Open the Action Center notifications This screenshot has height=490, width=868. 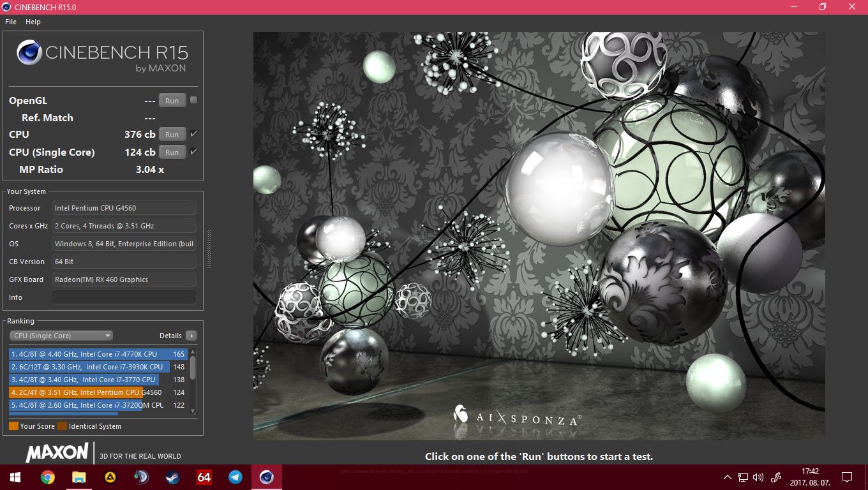point(847,477)
